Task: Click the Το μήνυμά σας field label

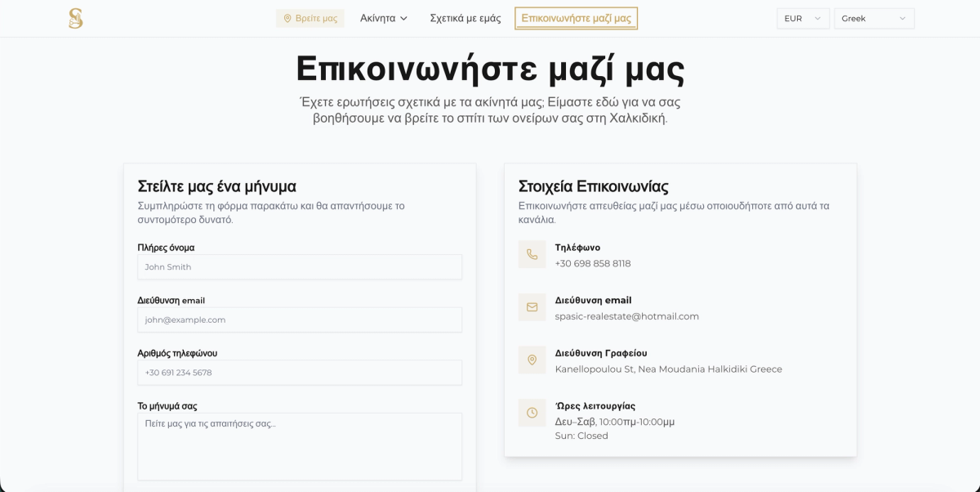Action: click(167, 406)
